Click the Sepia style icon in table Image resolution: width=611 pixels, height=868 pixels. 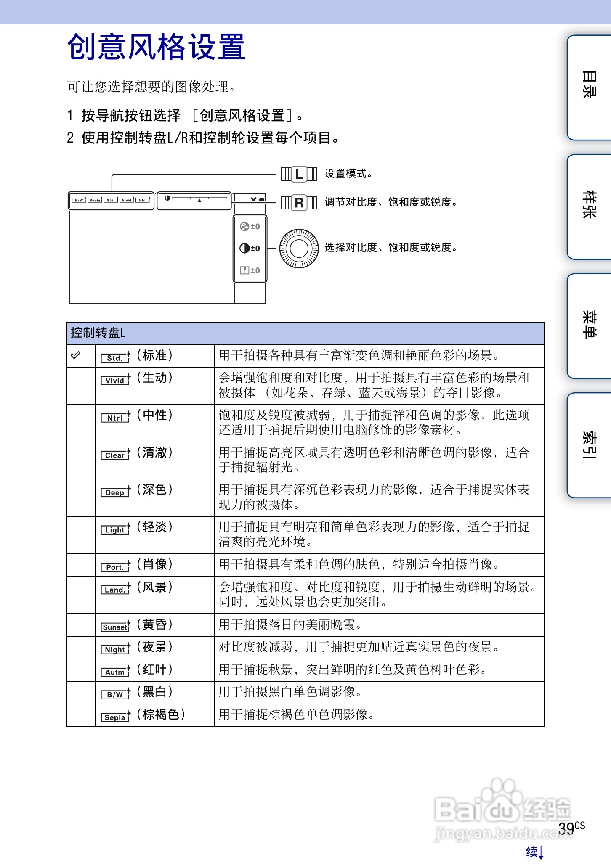pyautogui.click(x=116, y=717)
